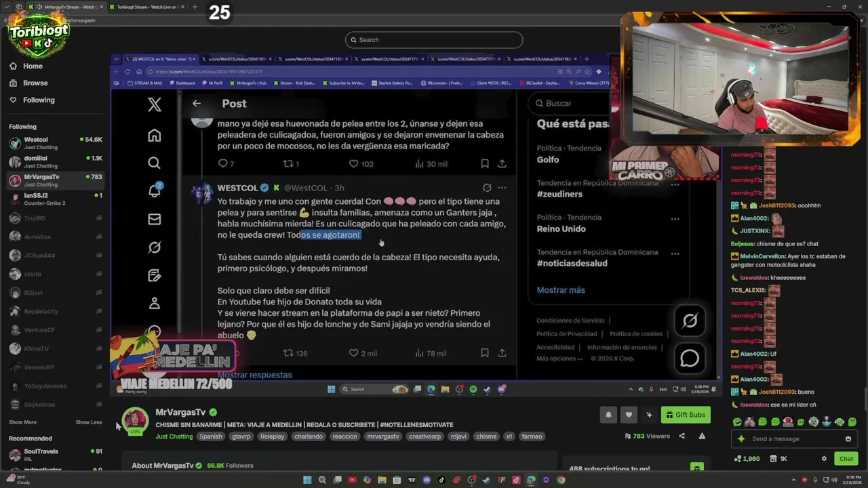
Task: Focus the Kick Search field
Action: point(434,40)
